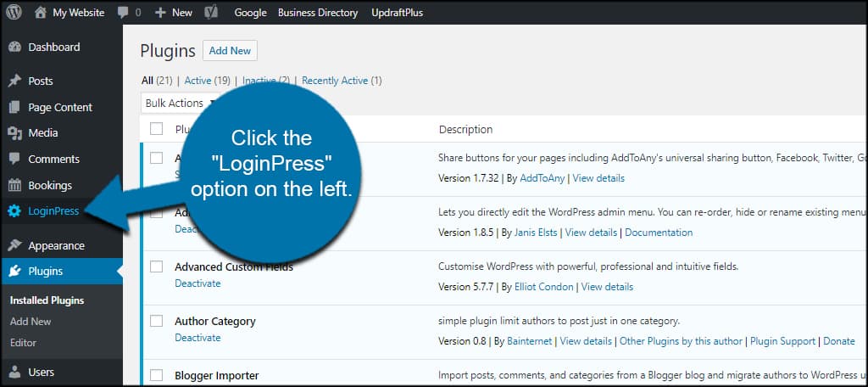The height and width of the screenshot is (387, 868).
Task: Filter by Recently Active plugins
Action: 335,81
